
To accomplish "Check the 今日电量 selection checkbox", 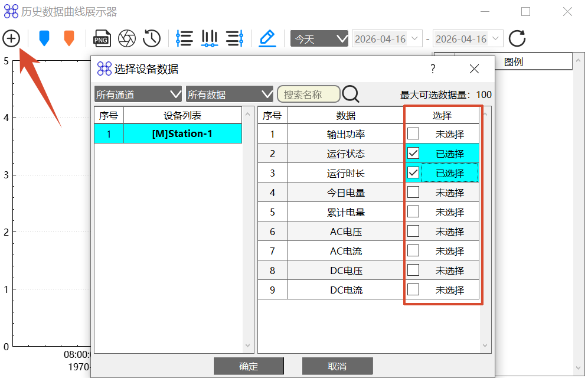I will (x=413, y=192).
